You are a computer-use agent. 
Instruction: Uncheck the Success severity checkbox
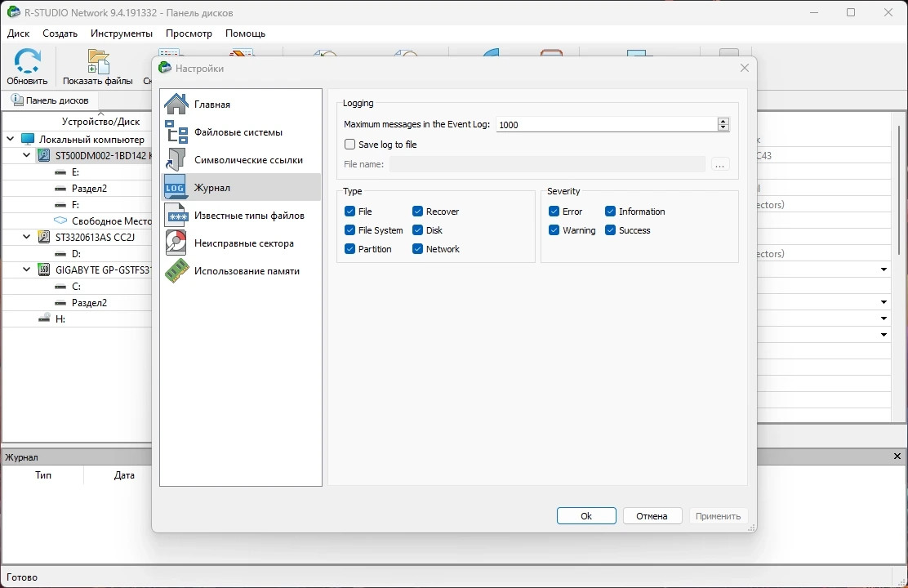click(x=610, y=230)
